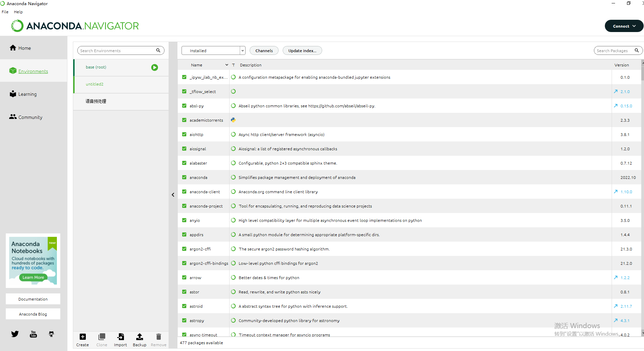Click the Backup environment icon
This screenshot has width=644, height=351.
pyautogui.click(x=140, y=337)
